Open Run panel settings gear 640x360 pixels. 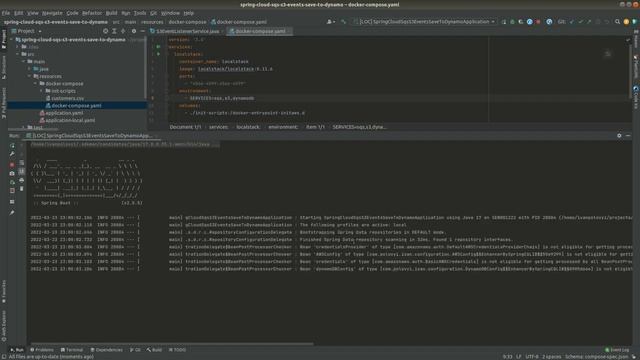tap(619, 136)
